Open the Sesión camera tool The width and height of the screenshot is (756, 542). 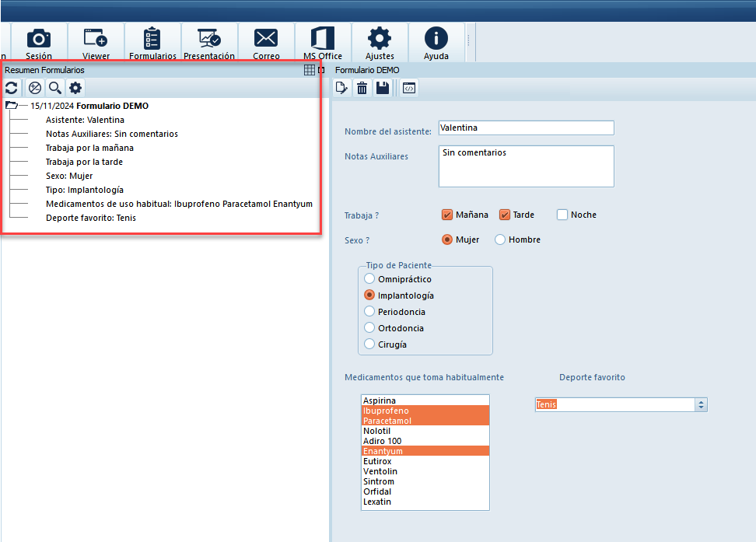tap(39, 43)
